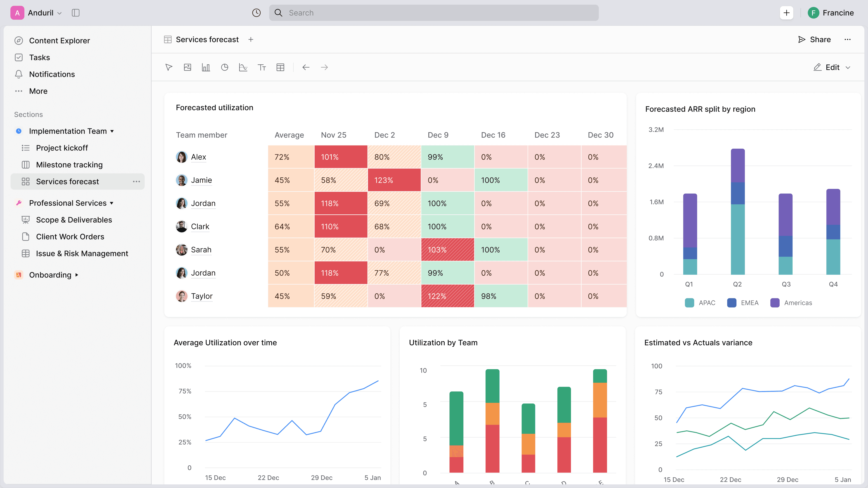Toggle the APAC legend series
The height and width of the screenshot is (488, 868).
pos(707,303)
